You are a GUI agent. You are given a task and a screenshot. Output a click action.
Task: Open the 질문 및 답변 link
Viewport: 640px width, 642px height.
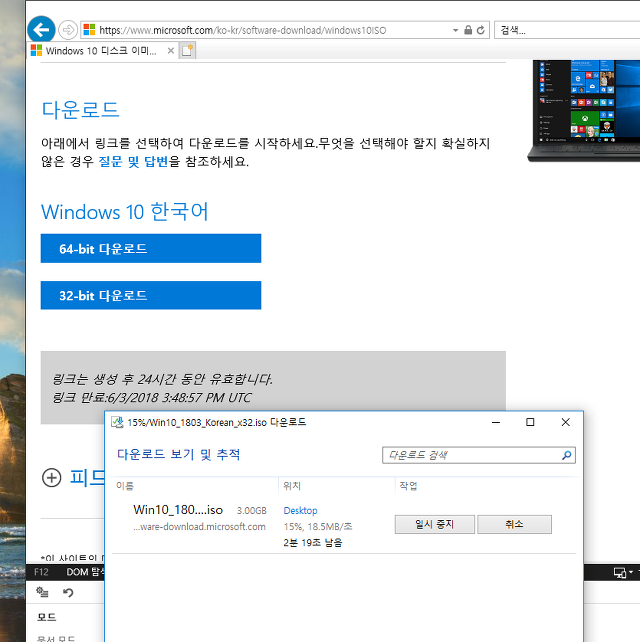point(133,161)
